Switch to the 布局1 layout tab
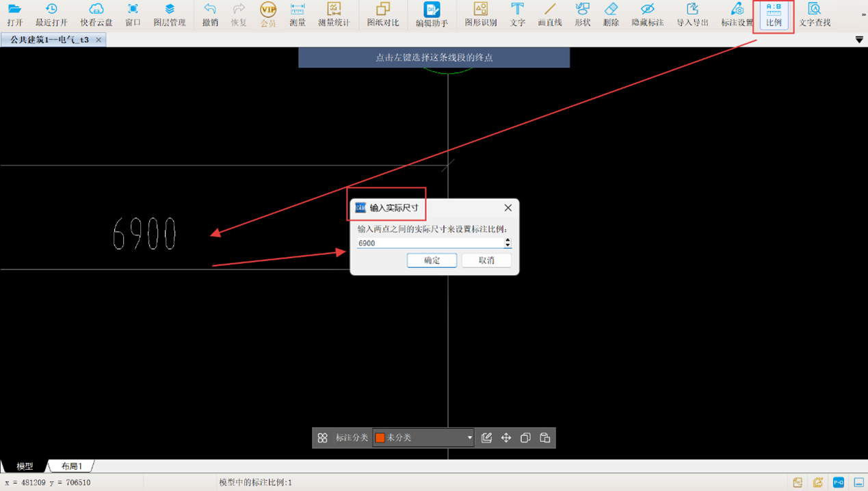Viewport: 868px width, 491px height. (71, 466)
